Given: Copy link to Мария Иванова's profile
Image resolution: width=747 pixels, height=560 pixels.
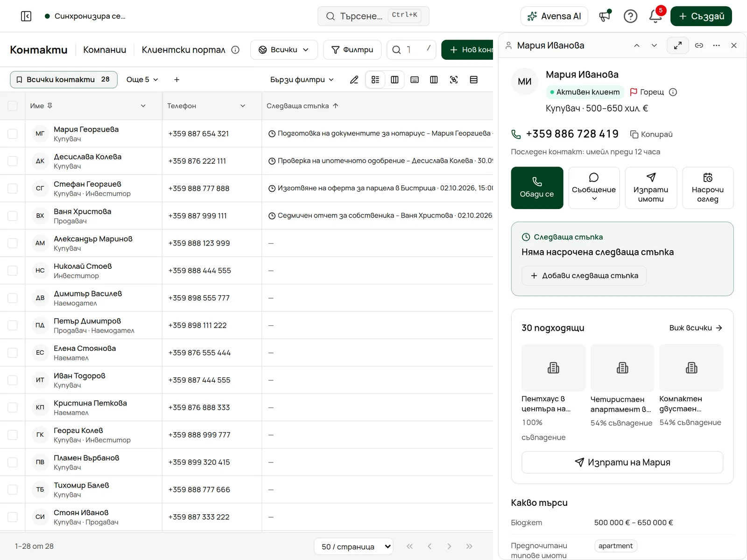Looking at the screenshot, I should tap(699, 45).
